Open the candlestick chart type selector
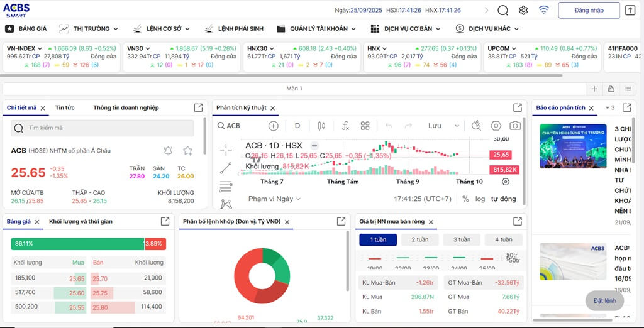 321,126
